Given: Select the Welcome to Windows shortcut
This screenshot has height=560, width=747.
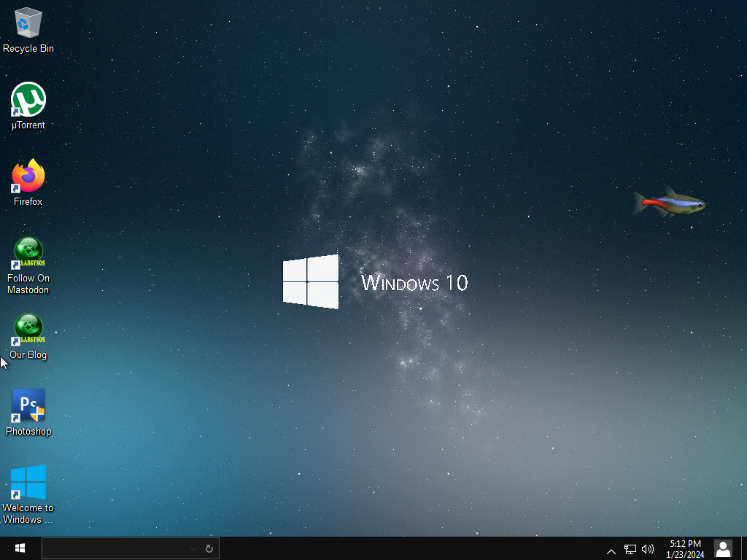Looking at the screenshot, I should pyautogui.click(x=28, y=483).
